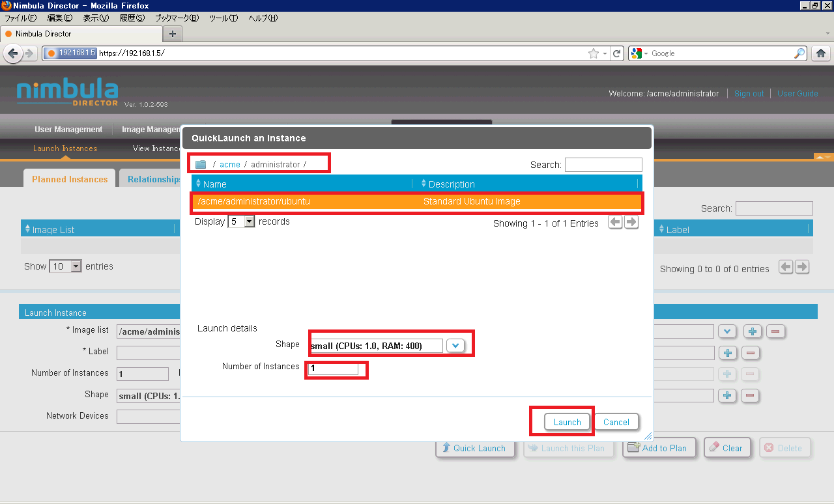
Task: Click the plus button in the background Shape row
Action: pyautogui.click(x=728, y=395)
